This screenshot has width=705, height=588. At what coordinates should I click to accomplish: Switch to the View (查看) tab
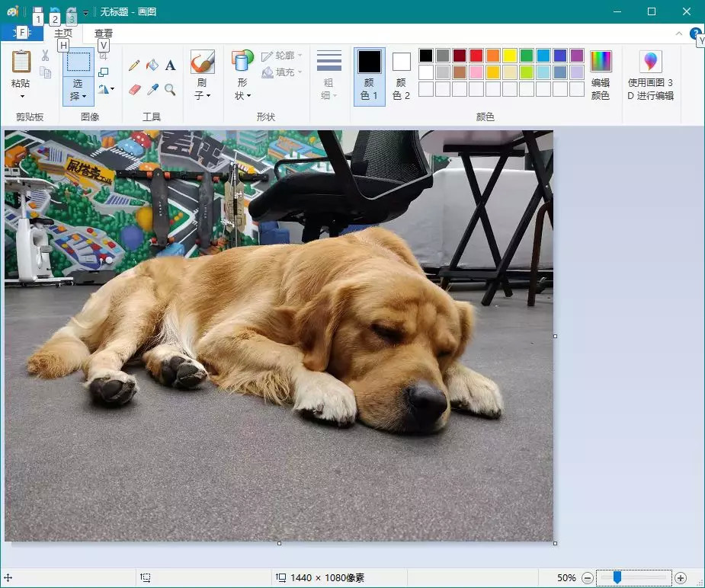104,34
